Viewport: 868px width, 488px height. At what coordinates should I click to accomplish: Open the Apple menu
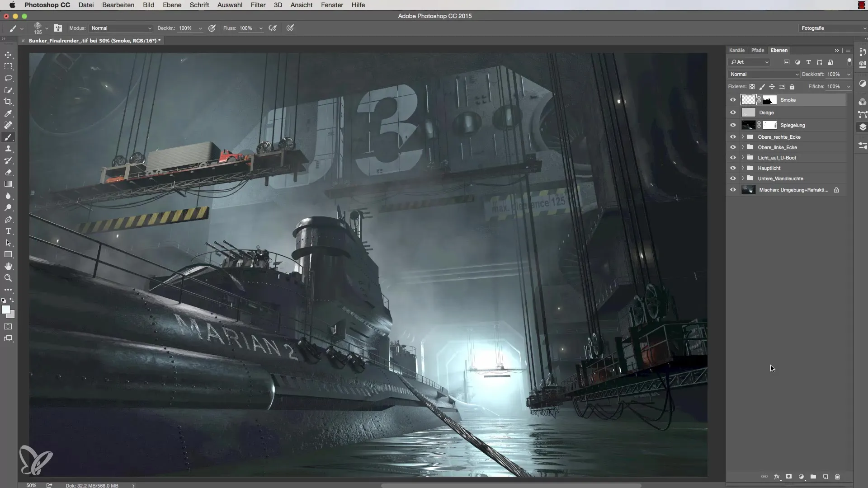click(12, 5)
